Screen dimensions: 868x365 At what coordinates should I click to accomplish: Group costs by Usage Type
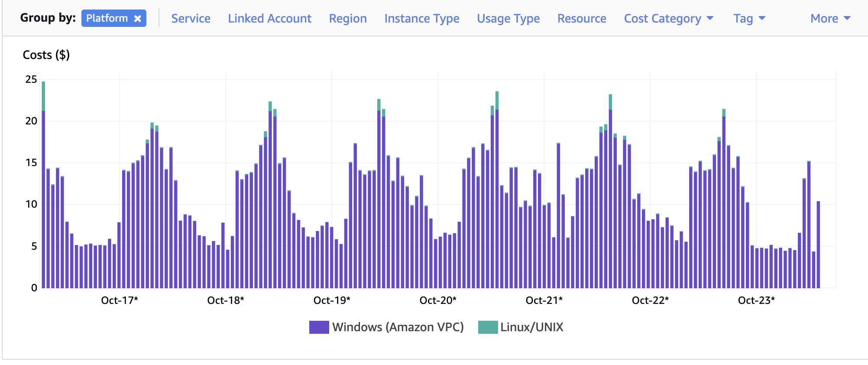pos(508,19)
